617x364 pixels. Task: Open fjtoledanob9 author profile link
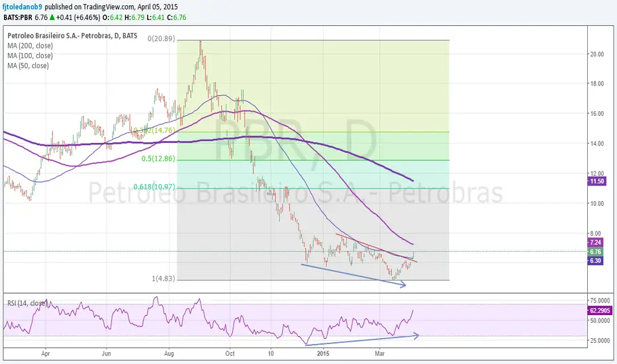tap(22, 7)
